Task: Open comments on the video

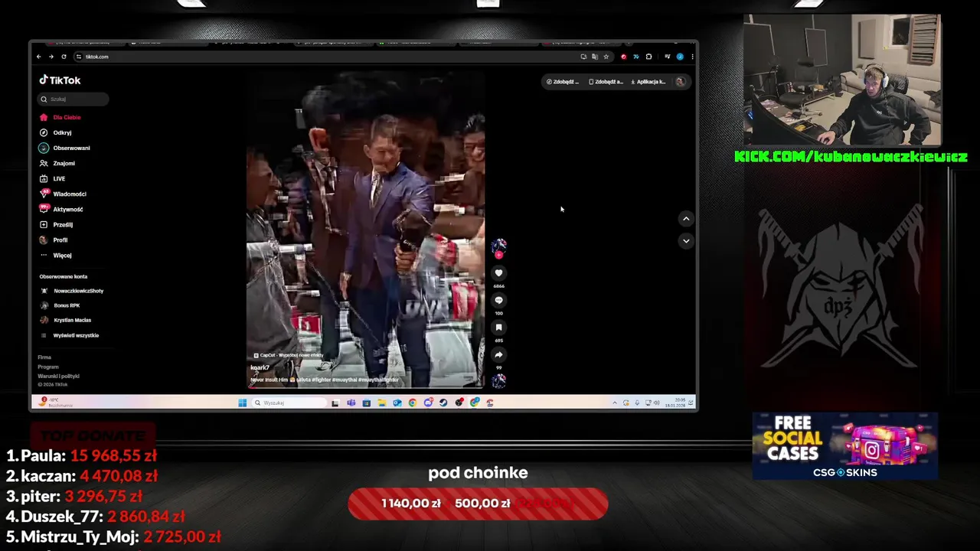Action: pos(498,300)
